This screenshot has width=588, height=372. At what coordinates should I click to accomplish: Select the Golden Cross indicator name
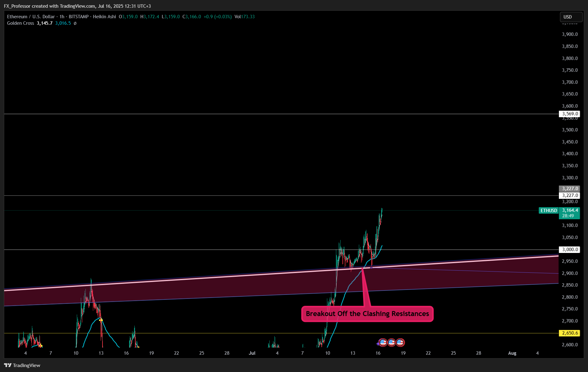[x=20, y=23]
